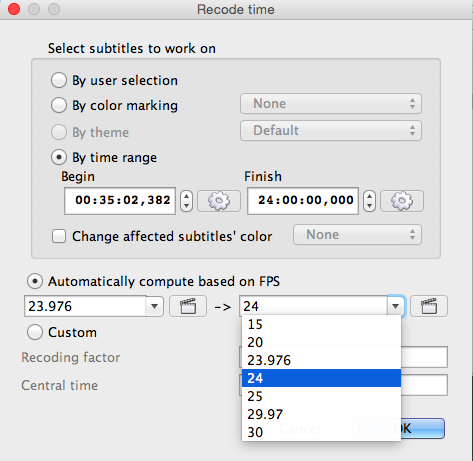Select By user selection radio button

pos(59,80)
